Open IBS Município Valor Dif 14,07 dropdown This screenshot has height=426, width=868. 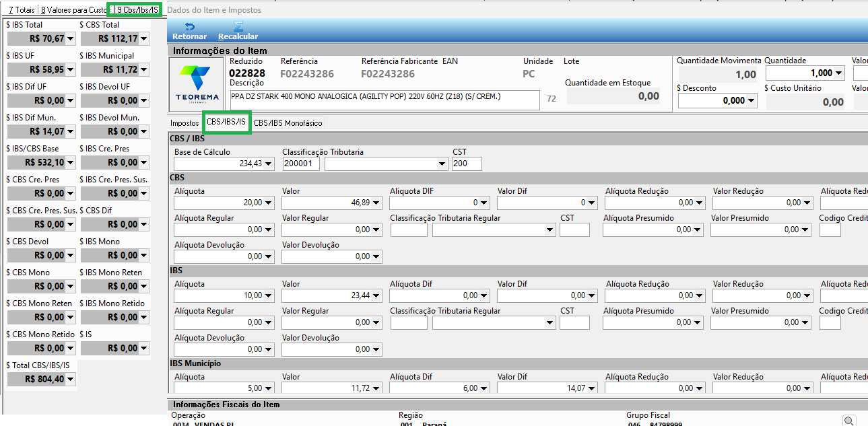(x=592, y=388)
